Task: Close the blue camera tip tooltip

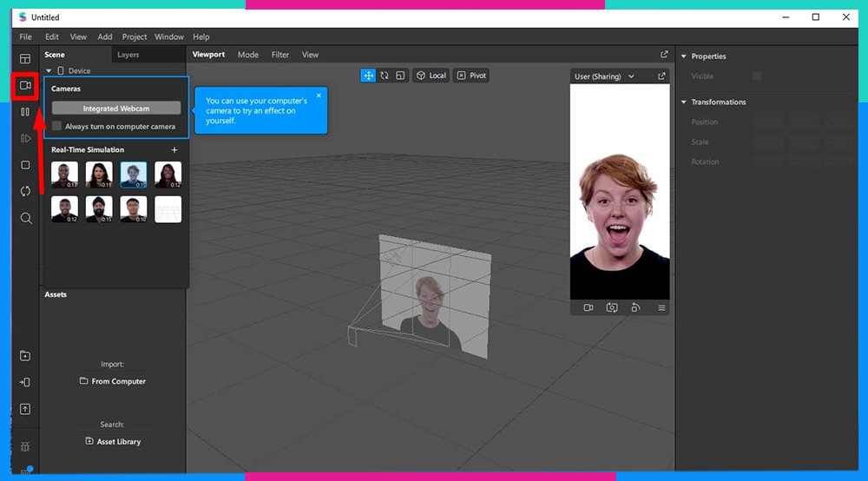Action: point(319,96)
